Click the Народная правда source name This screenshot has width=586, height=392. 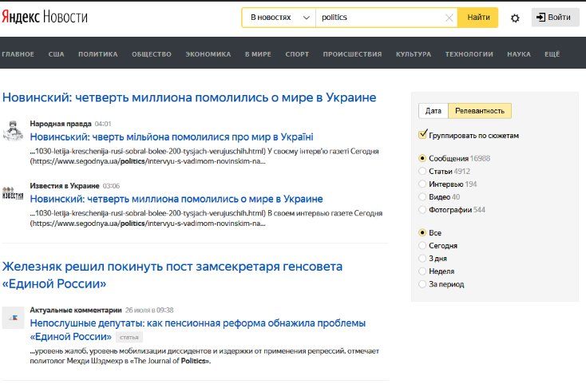click(61, 124)
